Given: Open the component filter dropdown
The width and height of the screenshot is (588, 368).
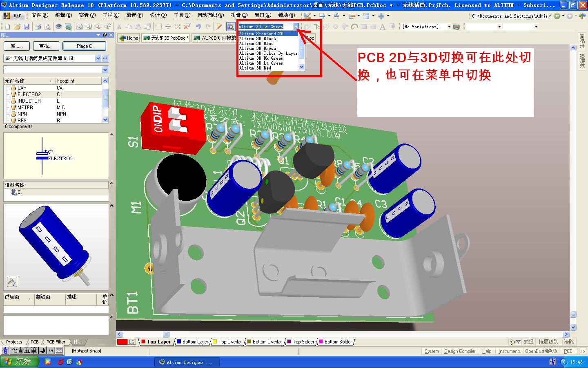Looking at the screenshot, I should point(105,70).
